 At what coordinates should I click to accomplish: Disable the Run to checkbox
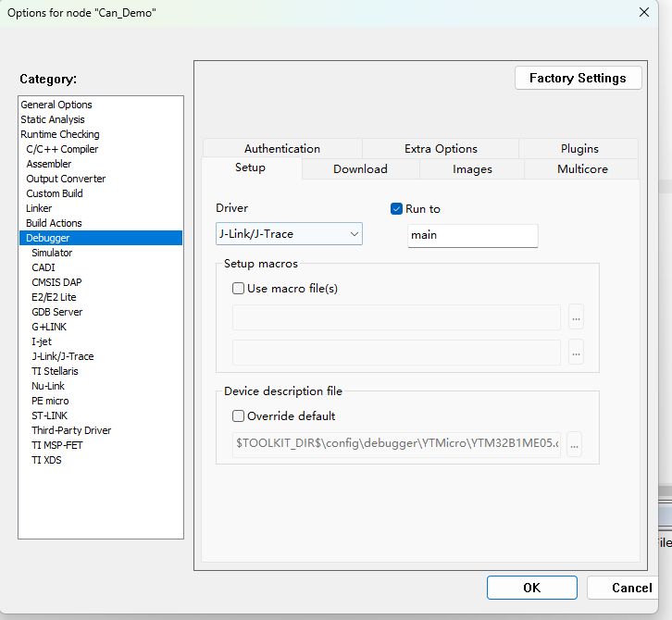[397, 209]
